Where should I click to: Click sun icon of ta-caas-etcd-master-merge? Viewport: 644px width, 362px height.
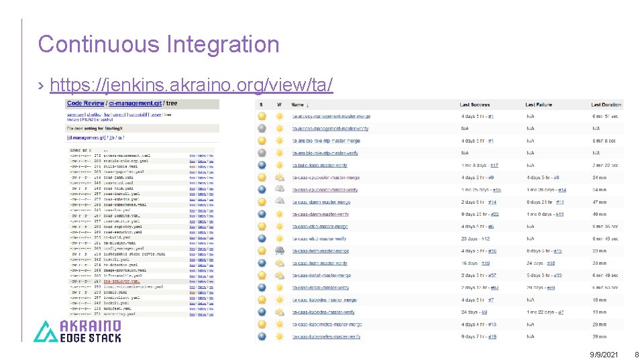[x=279, y=226]
